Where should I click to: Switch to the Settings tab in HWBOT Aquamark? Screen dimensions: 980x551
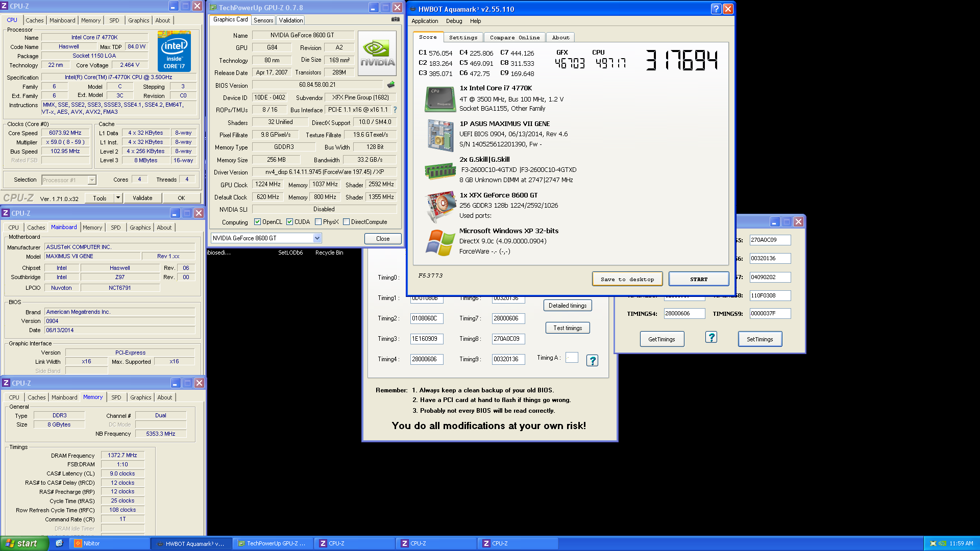tap(463, 37)
